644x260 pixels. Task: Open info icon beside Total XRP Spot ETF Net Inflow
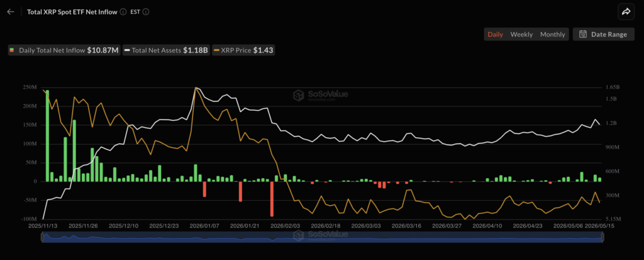[123, 12]
